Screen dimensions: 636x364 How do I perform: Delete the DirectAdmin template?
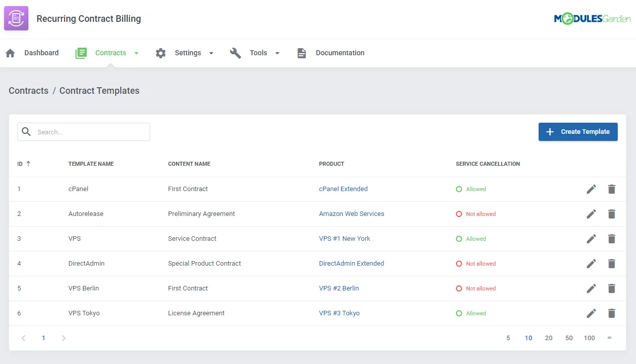click(x=612, y=264)
